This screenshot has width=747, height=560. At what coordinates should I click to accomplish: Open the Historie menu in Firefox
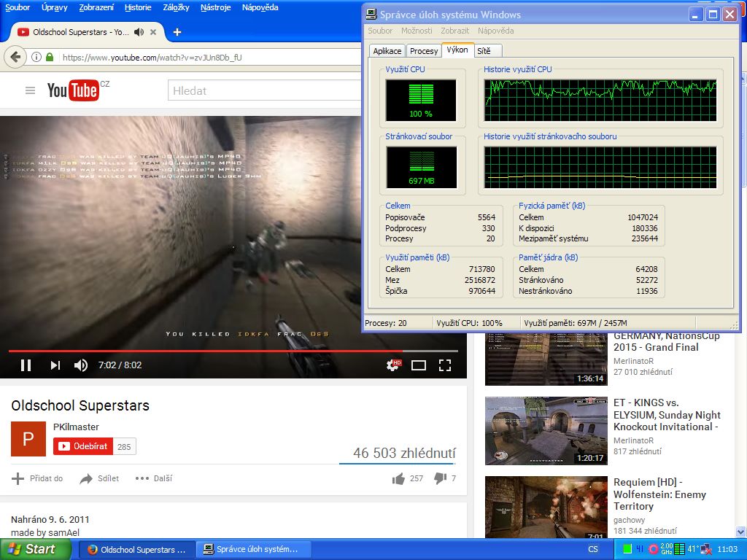(138, 7)
